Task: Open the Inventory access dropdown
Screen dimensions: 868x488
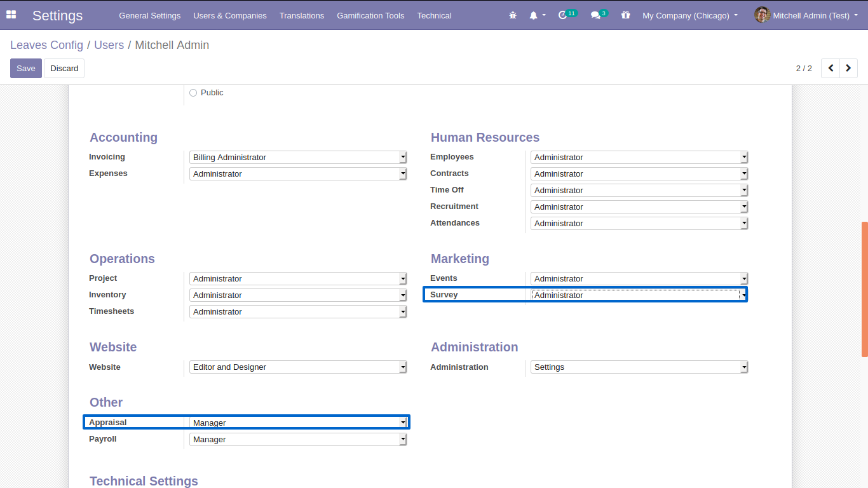Action: (298, 295)
